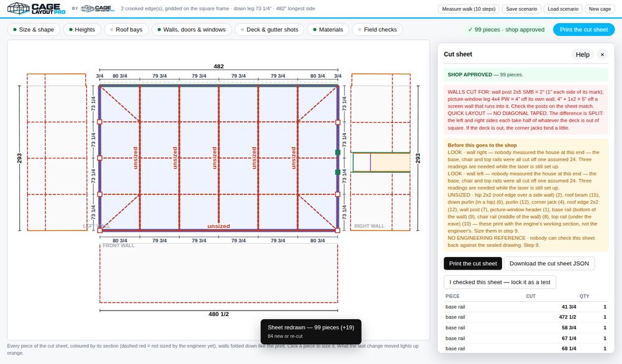Screen dimensions: 622x364
Task: Click the upper green marker on right wall
Action: click(x=338, y=152)
